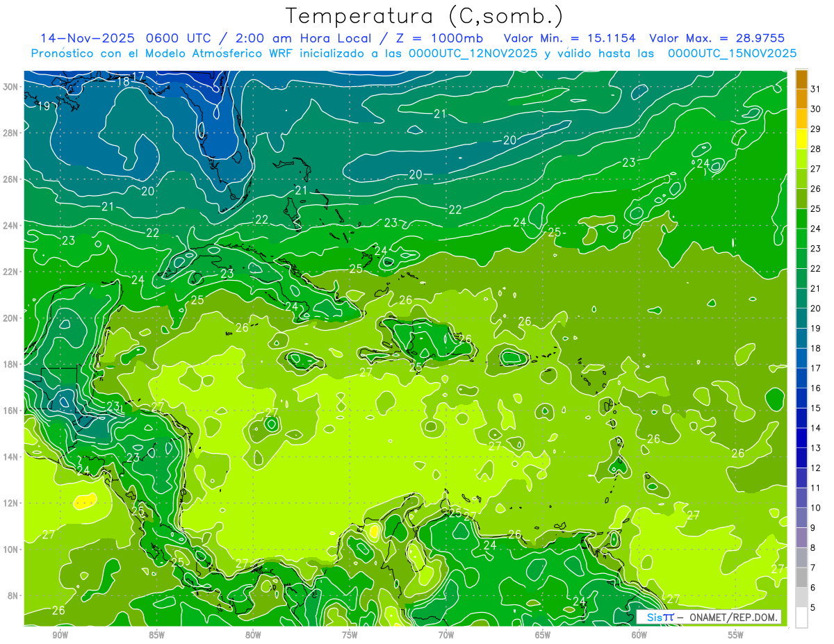
Task: Click latitude axis label "16N"
Action: click(x=10, y=411)
